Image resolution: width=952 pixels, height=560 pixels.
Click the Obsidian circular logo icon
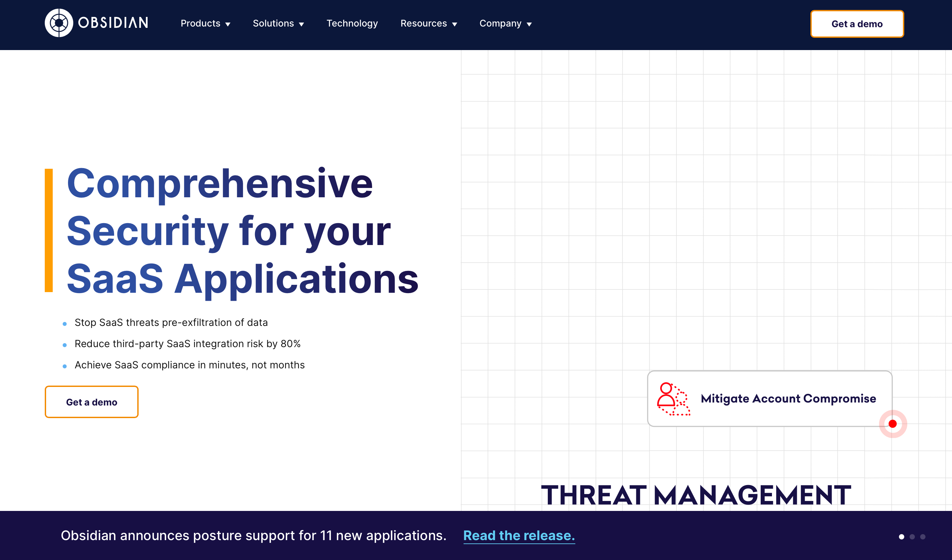(x=59, y=23)
